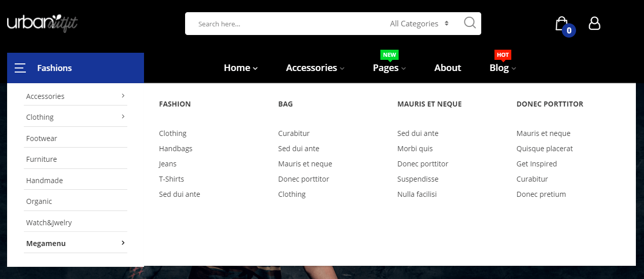Image resolution: width=644 pixels, height=279 pixels.
Task: Expand the Accessories sidebar submenu arrow
Action: click(x=123, y=96)
